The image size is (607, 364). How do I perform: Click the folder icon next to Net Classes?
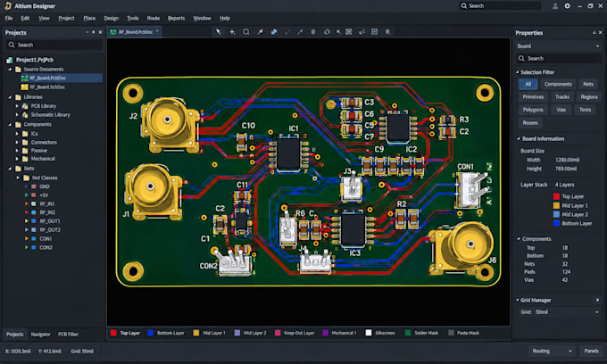(x=26, y=178)
